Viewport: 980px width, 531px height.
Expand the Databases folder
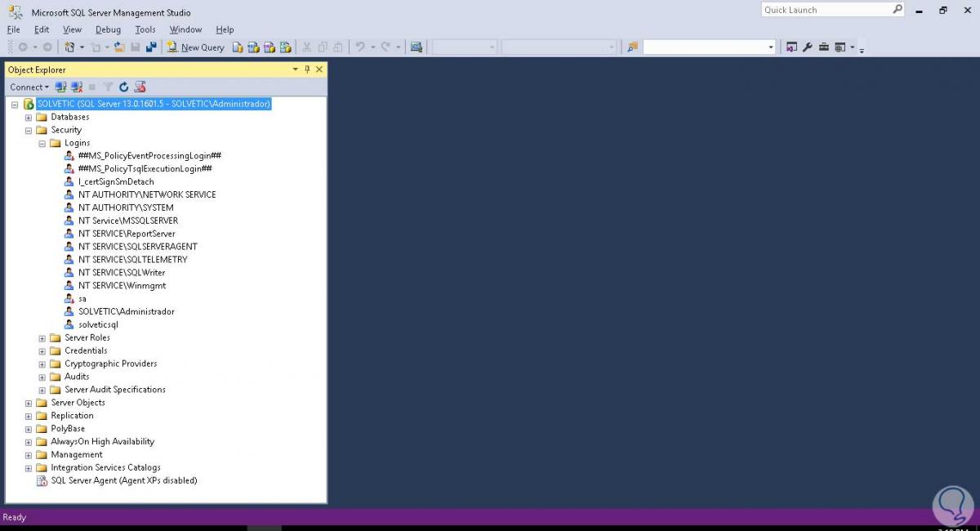[29, 118]
